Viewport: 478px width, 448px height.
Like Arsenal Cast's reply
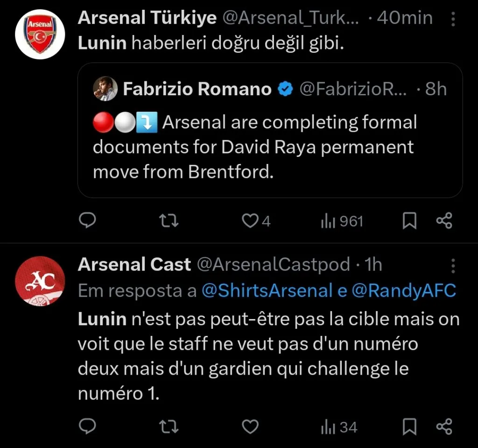250,426
